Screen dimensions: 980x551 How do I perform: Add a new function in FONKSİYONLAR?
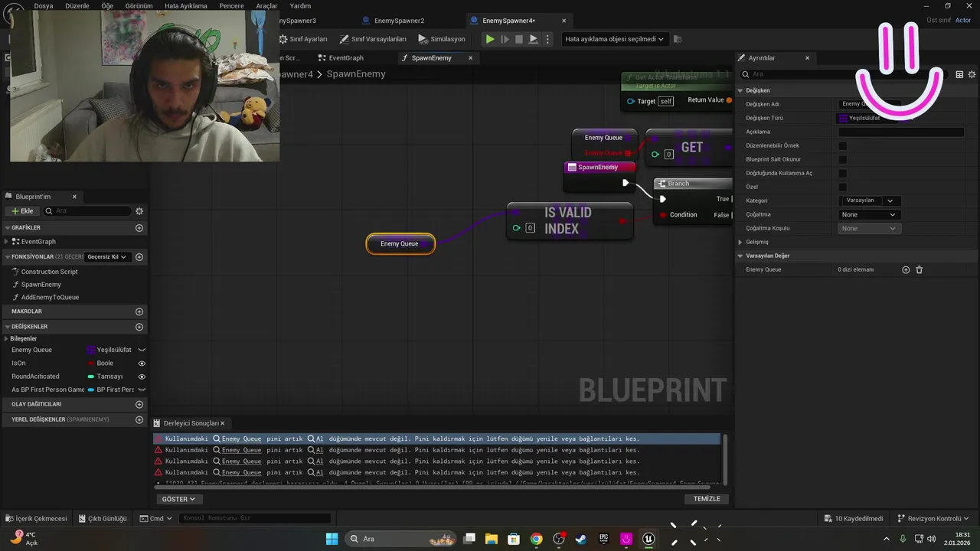click(139, 257)
